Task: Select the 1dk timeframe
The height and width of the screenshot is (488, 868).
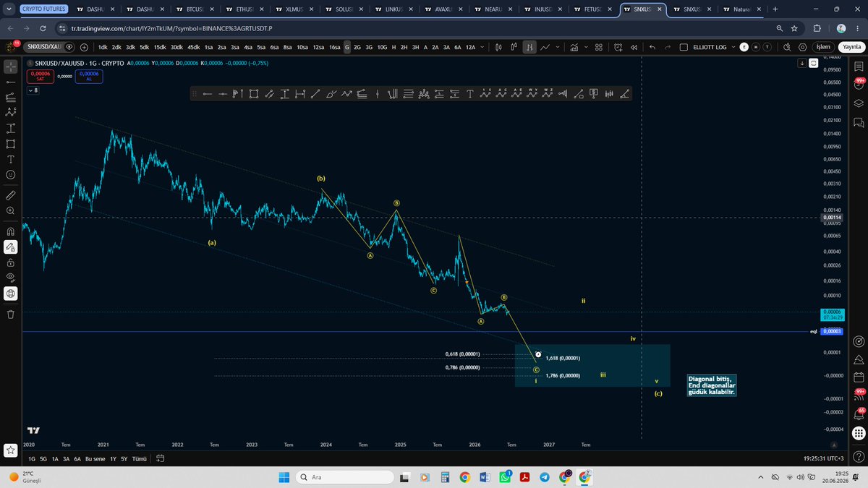Action: click(x=103, y=47)
